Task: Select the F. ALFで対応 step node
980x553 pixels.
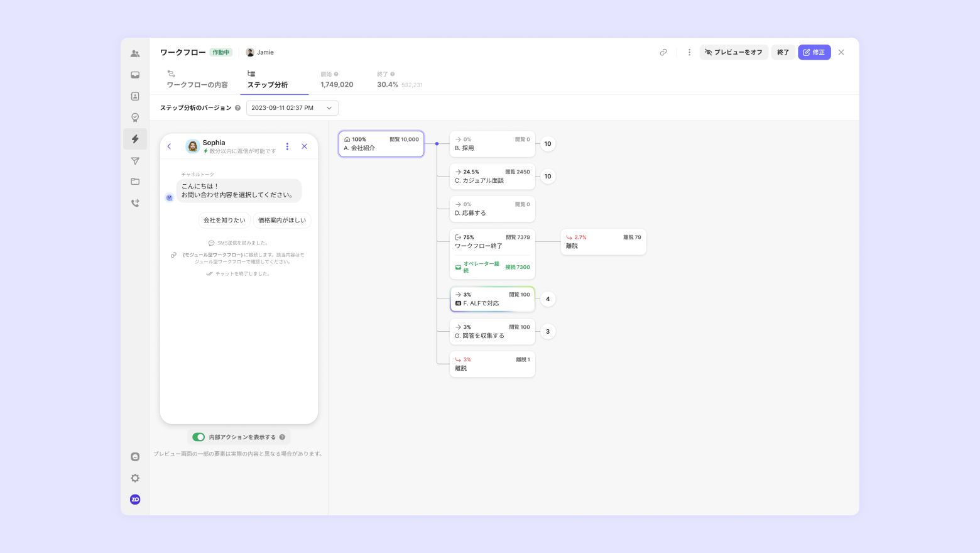Action: 493,299
